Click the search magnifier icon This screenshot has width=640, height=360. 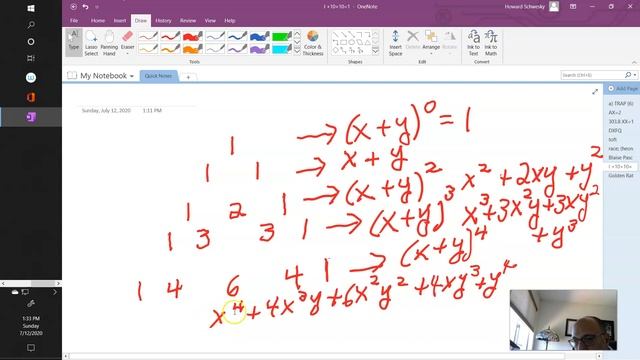click(x=628, y=75)
